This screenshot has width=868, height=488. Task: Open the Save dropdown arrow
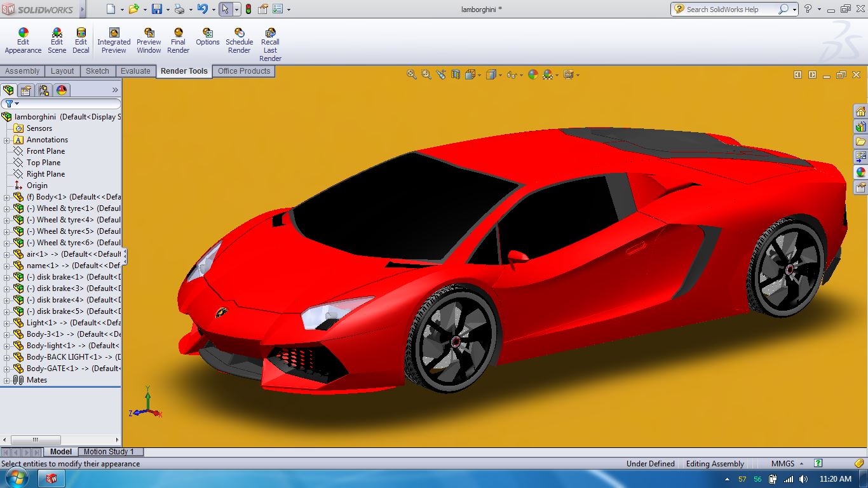pos(168,10)
